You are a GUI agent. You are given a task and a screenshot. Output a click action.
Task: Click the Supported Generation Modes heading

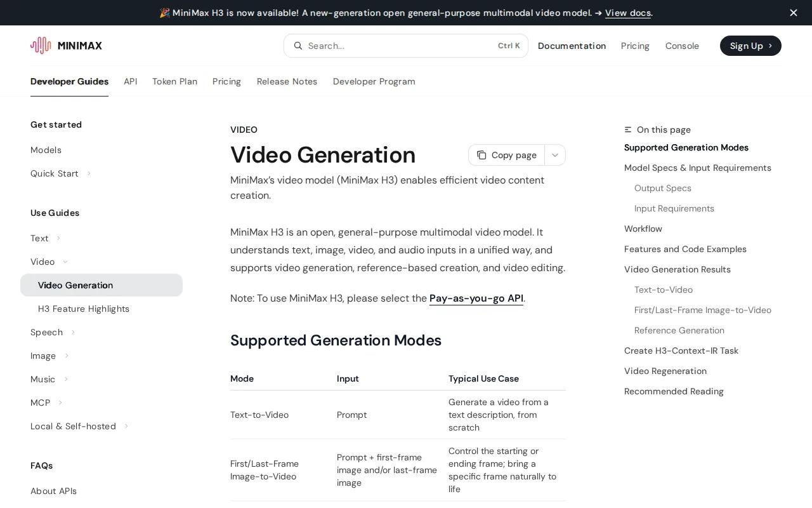coord(336,340)
